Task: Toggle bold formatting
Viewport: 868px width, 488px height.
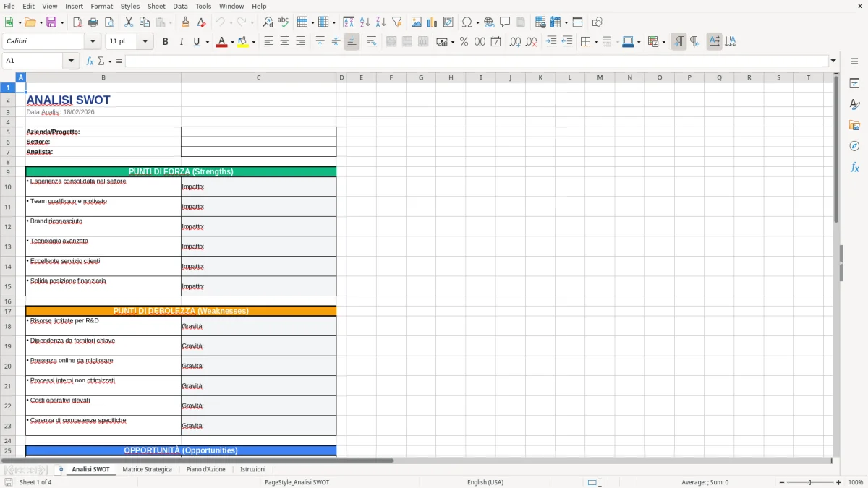Action: click(165, 41)
